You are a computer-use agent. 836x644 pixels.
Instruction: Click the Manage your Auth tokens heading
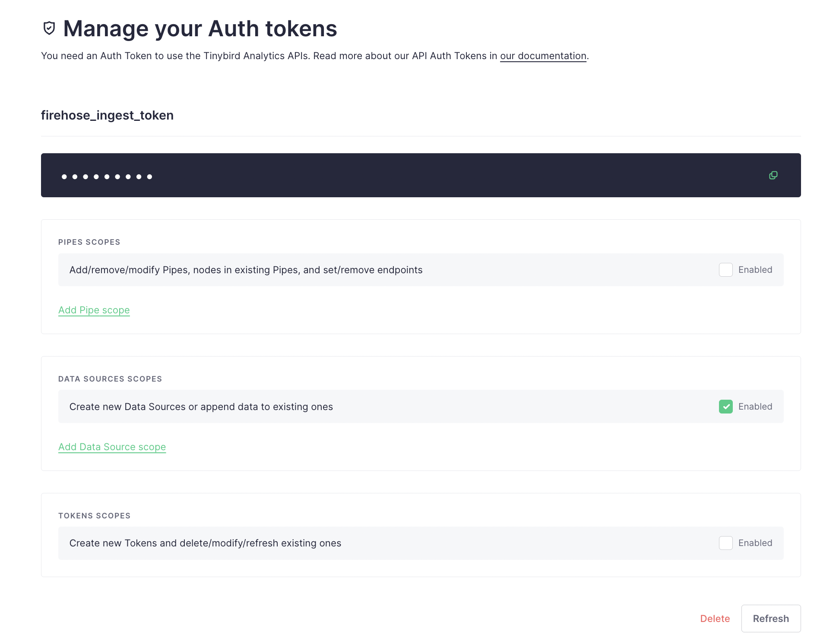point(200,28)
